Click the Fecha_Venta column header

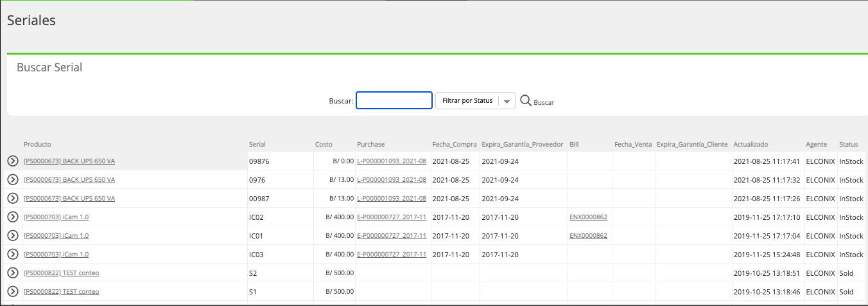pyautogui.click(x=632, y=145)
